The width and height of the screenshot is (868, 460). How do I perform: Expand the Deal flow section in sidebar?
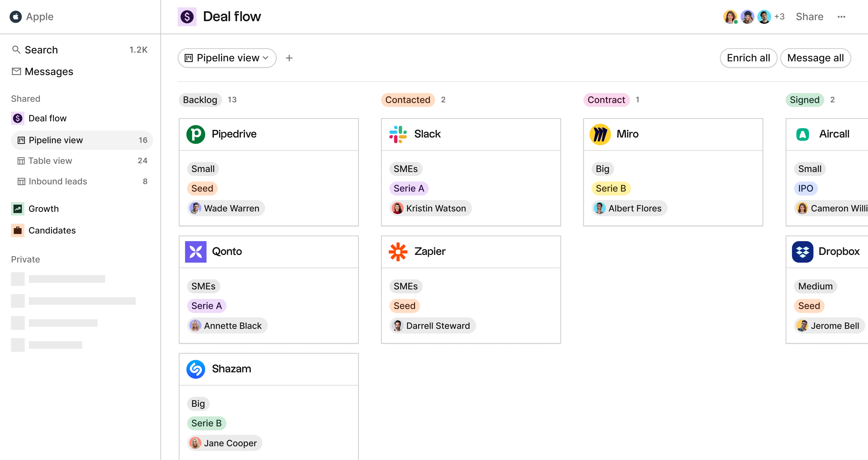click(x=48, y=118)
